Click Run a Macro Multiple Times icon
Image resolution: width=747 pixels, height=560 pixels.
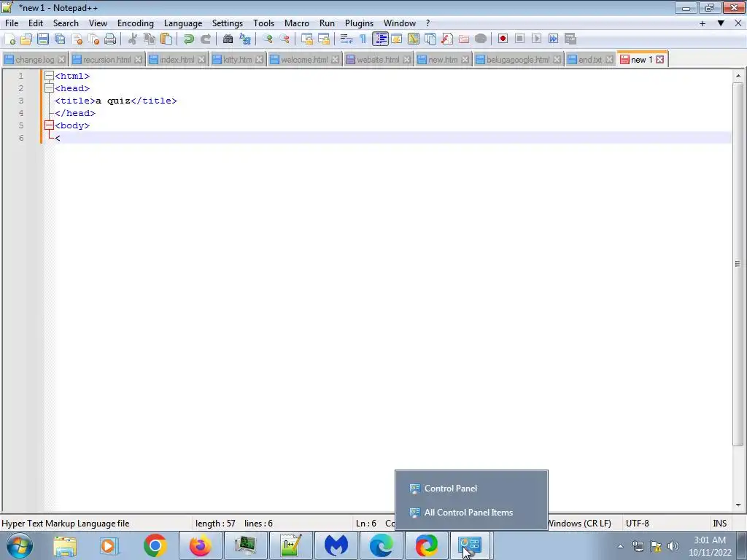click(553, 39)
